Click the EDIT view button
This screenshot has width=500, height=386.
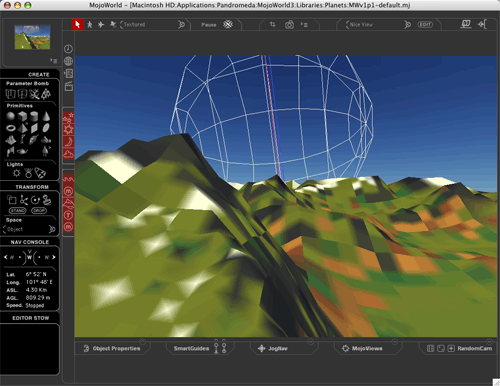coord(425,25)
